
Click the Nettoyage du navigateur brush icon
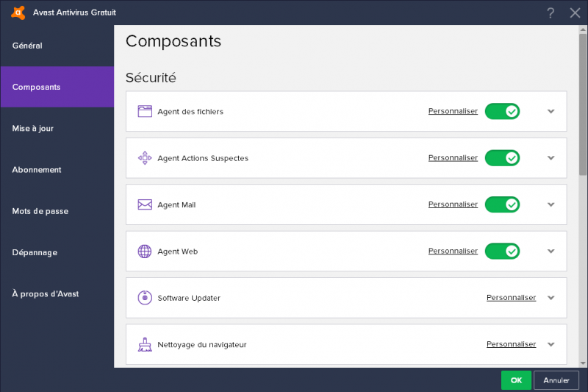145,344
